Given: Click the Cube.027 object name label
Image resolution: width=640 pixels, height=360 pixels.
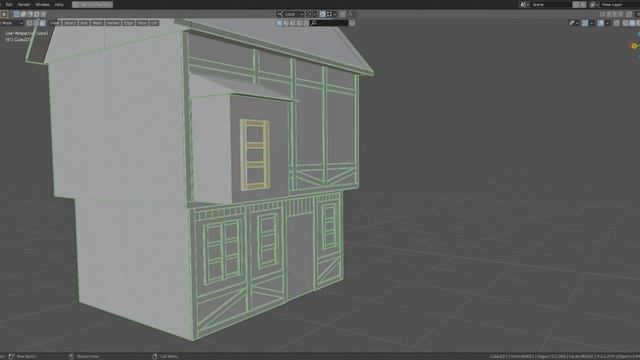Looking at the screenshot, I should point(18,40).
